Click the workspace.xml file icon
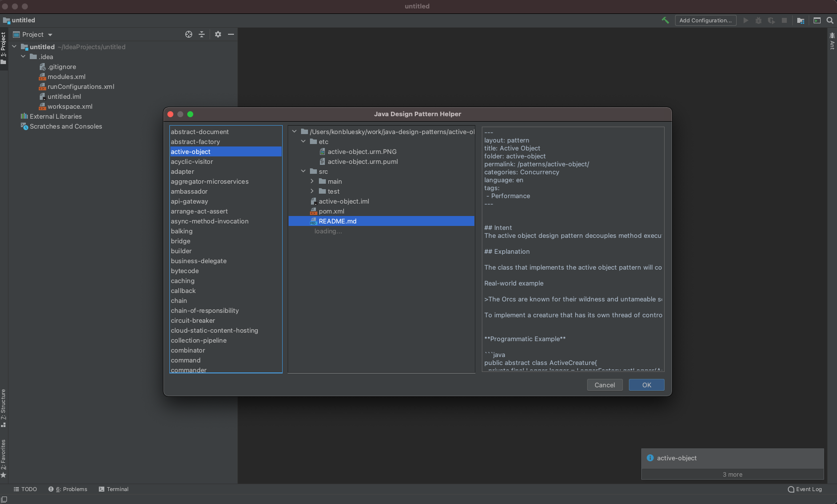Screen dimensions: 837x504 click(42, 106)
